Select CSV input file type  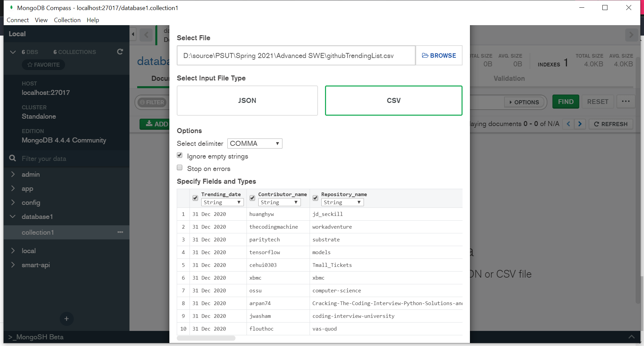(x=393, y=101)
